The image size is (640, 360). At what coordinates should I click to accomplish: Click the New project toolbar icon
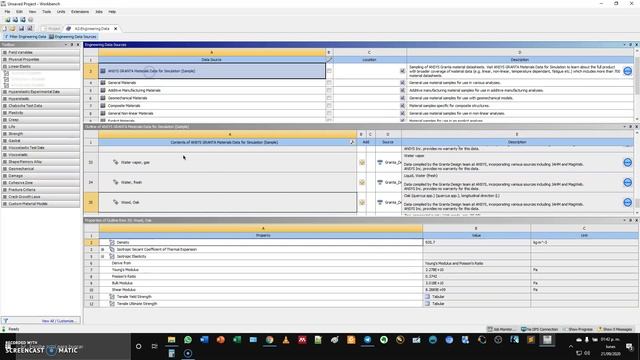click(4, 29)
